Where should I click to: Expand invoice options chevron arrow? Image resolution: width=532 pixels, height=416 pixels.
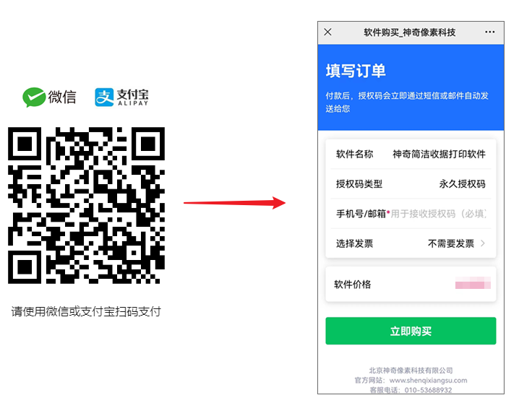pos(483,243)
